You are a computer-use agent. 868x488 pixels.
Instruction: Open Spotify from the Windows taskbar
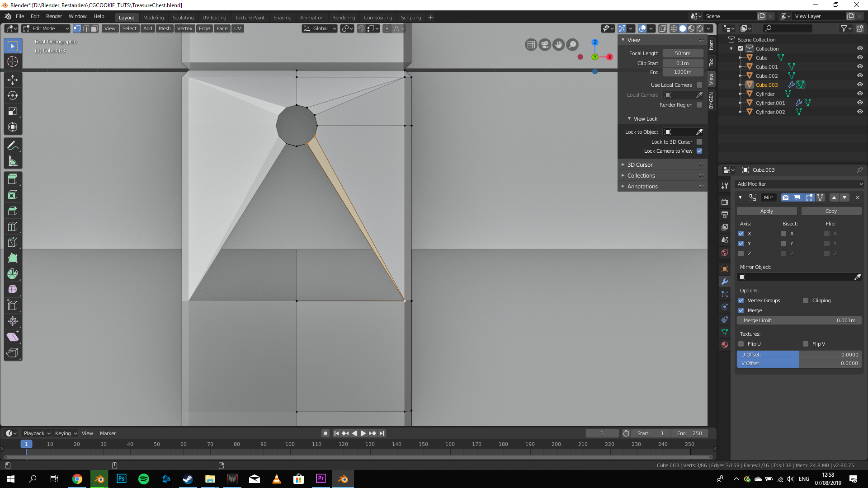pos(144,479)
